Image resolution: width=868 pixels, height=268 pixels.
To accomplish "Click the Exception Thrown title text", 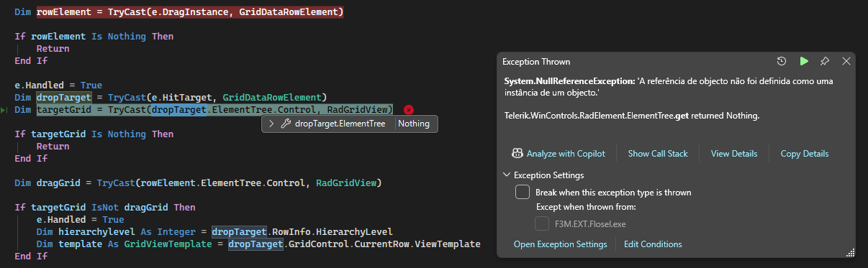I will pos(536,62).
